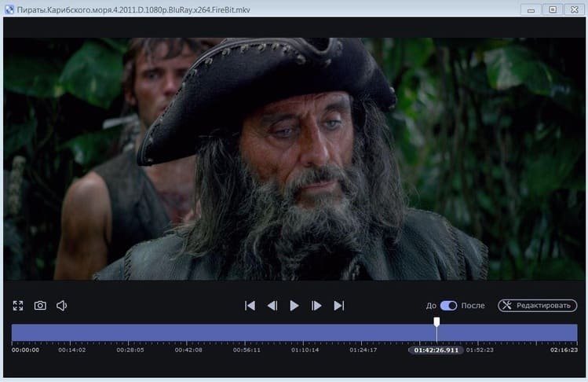The image size is (588, 382).
Task: Jump to end of video
Action: [339, 305]
